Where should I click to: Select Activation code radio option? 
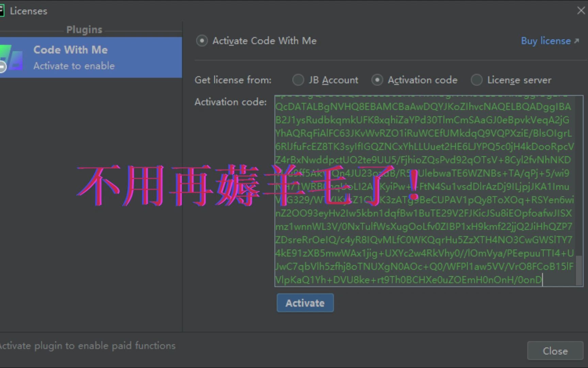(377, 80)
